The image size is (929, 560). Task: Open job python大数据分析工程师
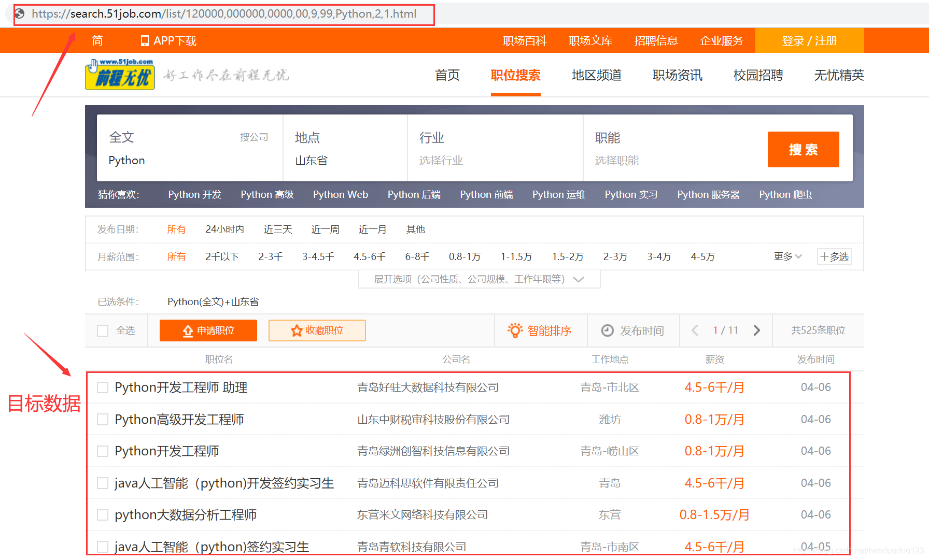coord(186,515)
